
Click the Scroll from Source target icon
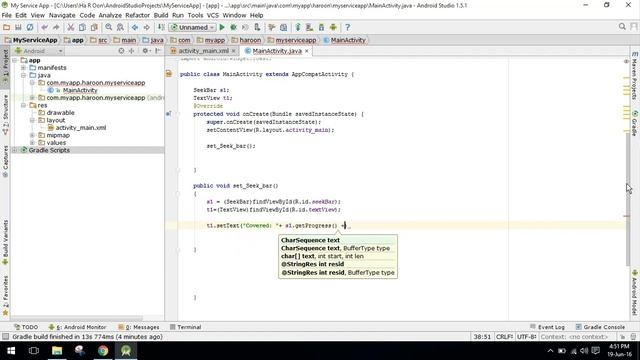121,51
